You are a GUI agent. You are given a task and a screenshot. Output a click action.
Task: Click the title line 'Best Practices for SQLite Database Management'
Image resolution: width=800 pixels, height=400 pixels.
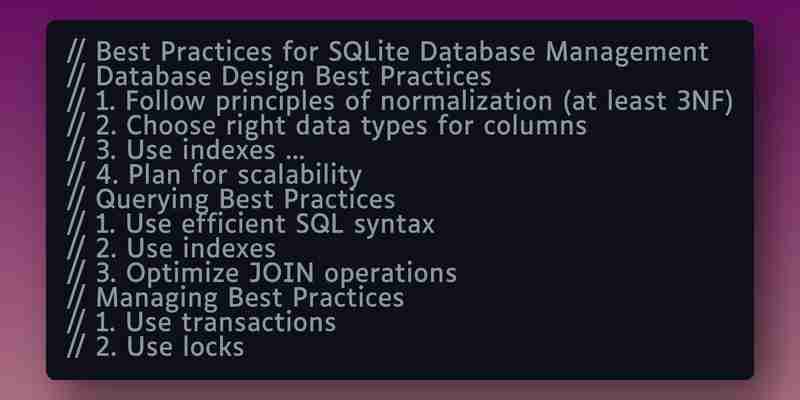coord(388,52)
